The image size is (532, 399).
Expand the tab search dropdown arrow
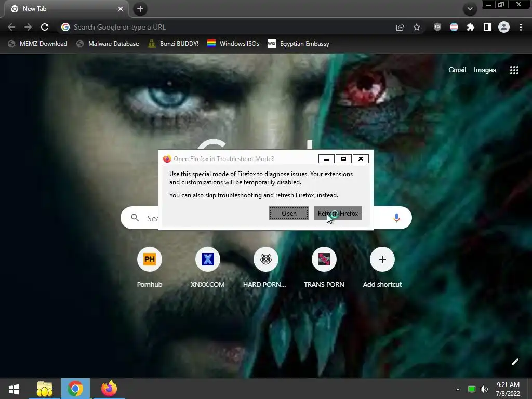(x=470, y=9)
